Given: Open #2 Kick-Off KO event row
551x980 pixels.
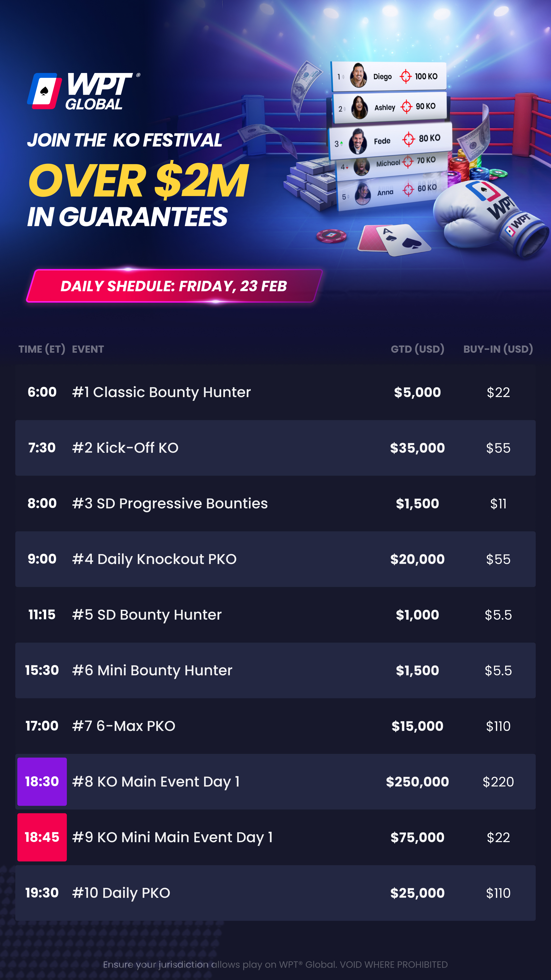Looking at the screenshot, I should pyautogui.click(x=125, y=448).
